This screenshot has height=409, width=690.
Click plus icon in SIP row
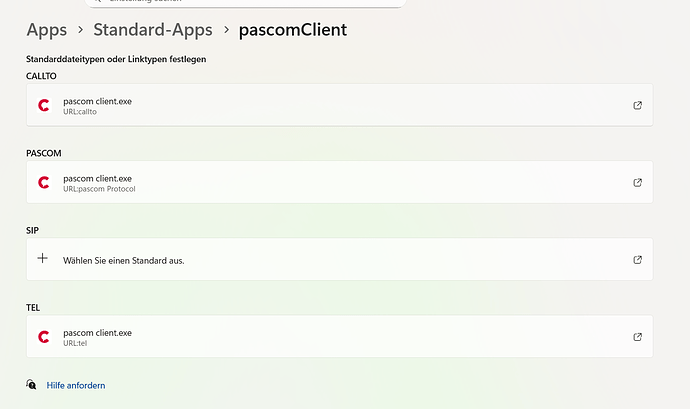click(x=42, y=258)
